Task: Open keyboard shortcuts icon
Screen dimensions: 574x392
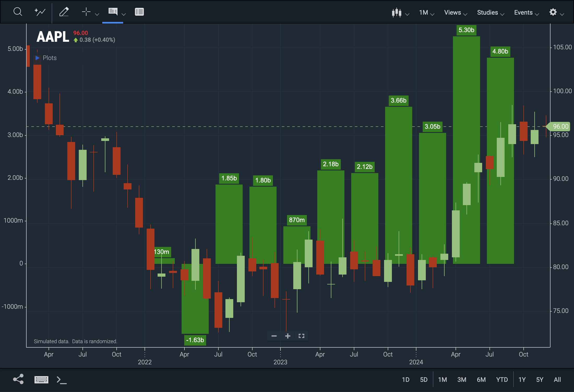Action: pyautogui.click(x=41, y=379)
